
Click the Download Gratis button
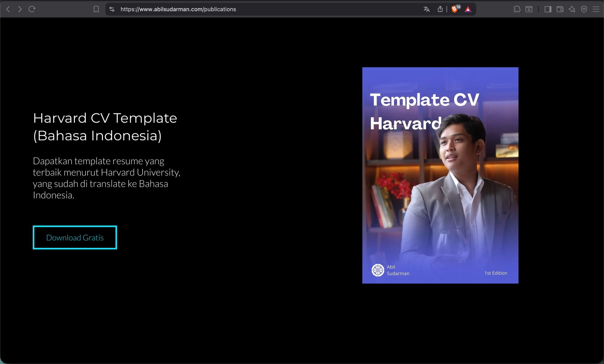tap(75, 238)
